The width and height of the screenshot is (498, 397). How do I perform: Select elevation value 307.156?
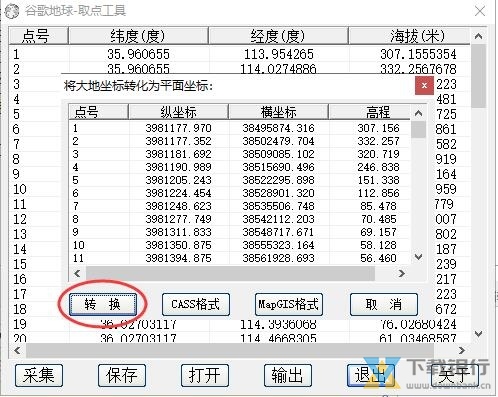tap(378, 128)
